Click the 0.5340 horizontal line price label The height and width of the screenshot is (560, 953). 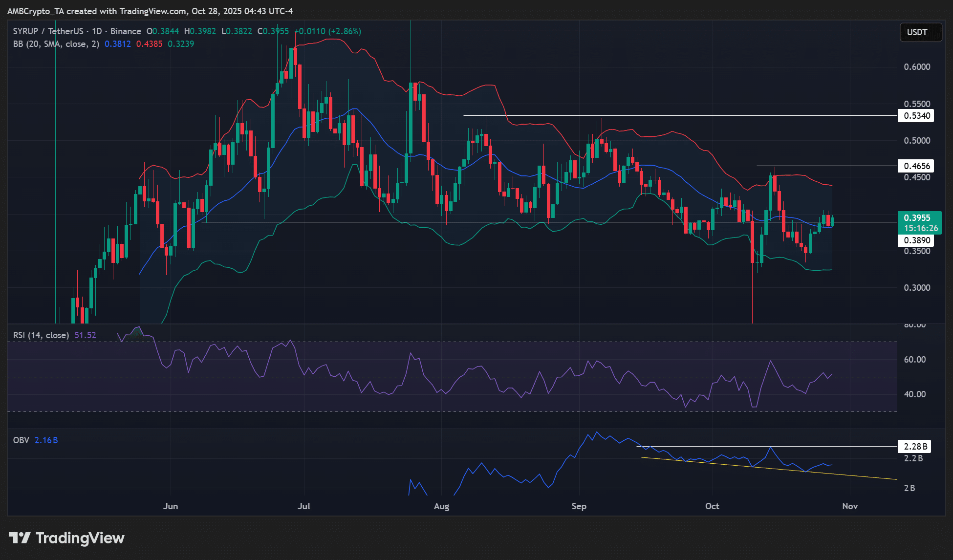point(916,116)
